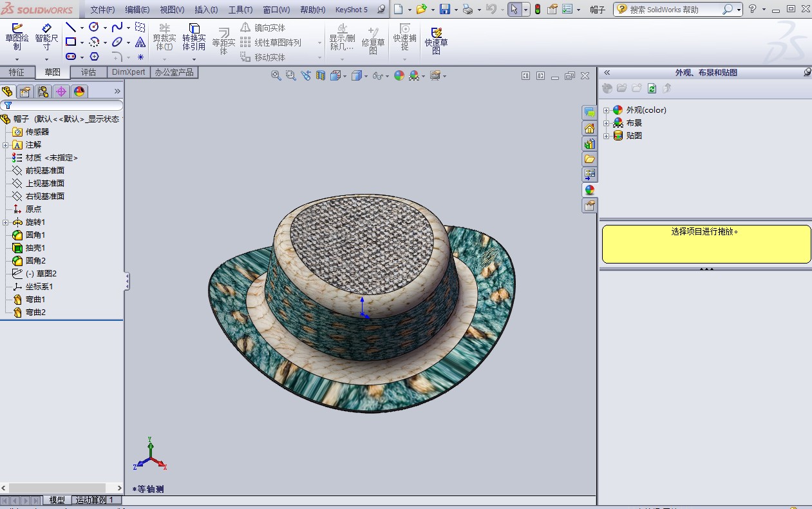Open the DimXpertManager tab icon
The height and width of the screenshot is (509, 812).
coord(61,91)
